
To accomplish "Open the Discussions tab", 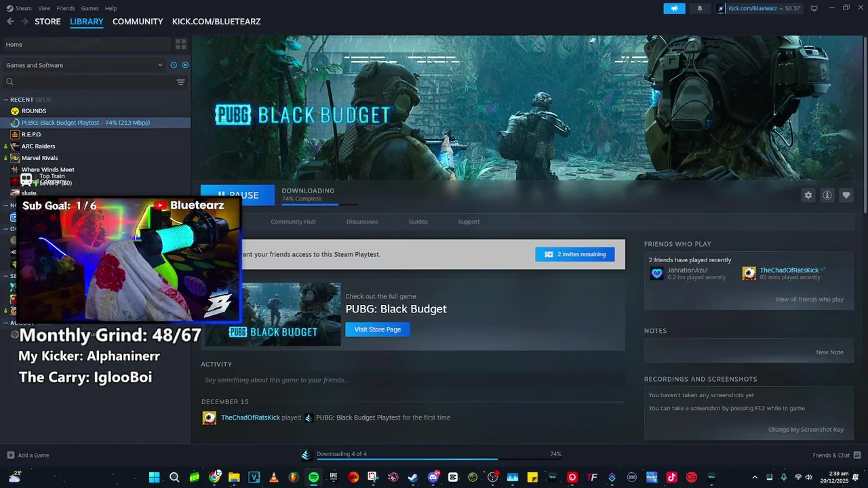I will (362, 222).
